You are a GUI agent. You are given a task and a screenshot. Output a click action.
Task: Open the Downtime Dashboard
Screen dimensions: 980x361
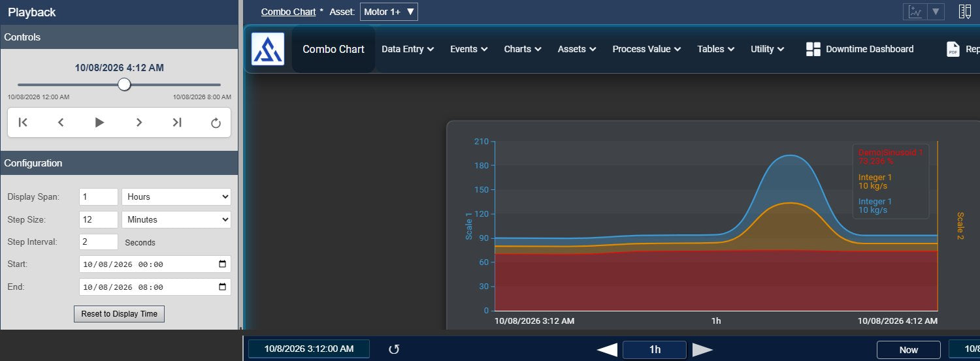click(860, 49)
